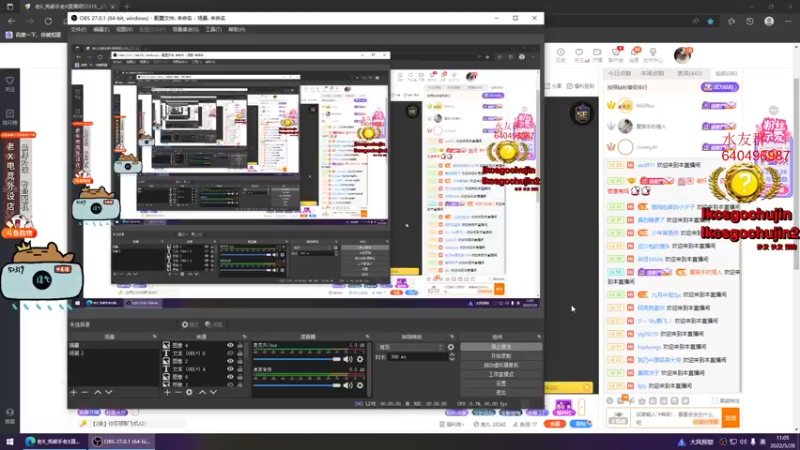
Task: Adjust transition duration stepper arrows
Action: [x=452, y=357]
